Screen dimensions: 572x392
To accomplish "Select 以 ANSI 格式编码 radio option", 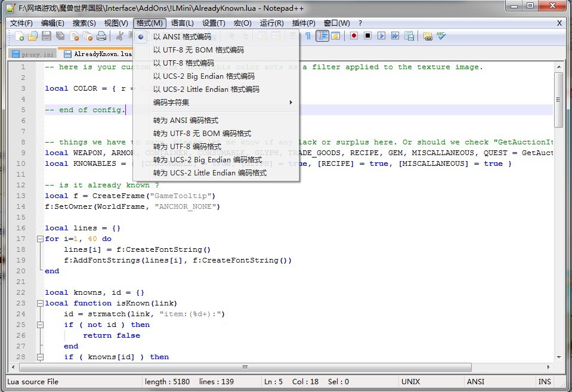I will (182, 37).
